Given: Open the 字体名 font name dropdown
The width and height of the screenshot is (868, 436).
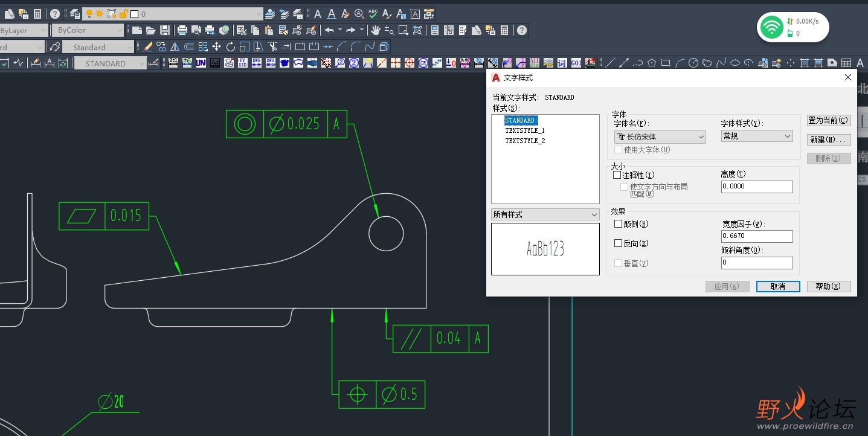Looking at the screenshot, I should click(660, 137).
